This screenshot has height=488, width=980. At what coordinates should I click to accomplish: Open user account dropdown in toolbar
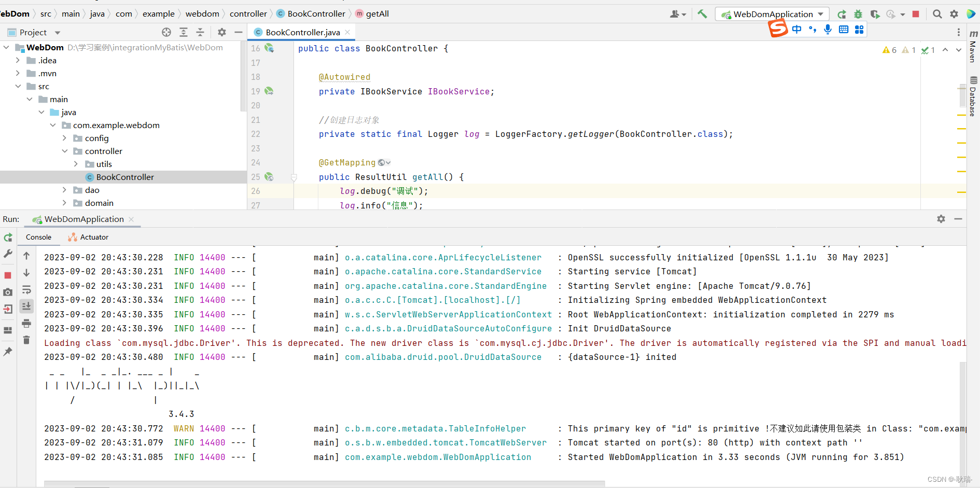678,14
